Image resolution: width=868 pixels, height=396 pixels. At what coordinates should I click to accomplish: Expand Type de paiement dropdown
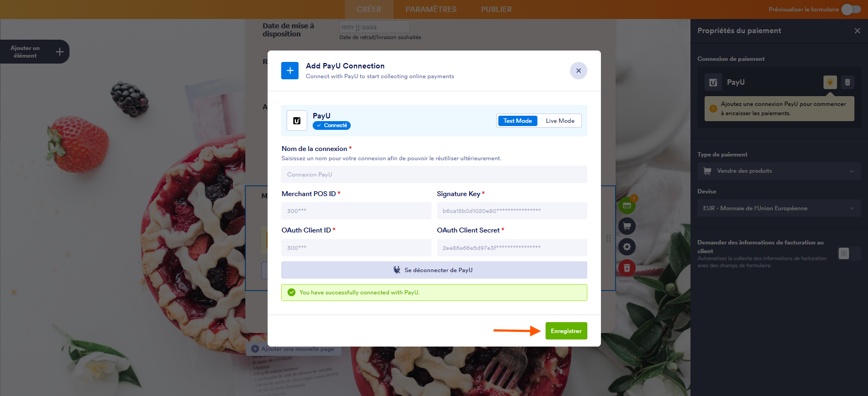coord(779,171)
